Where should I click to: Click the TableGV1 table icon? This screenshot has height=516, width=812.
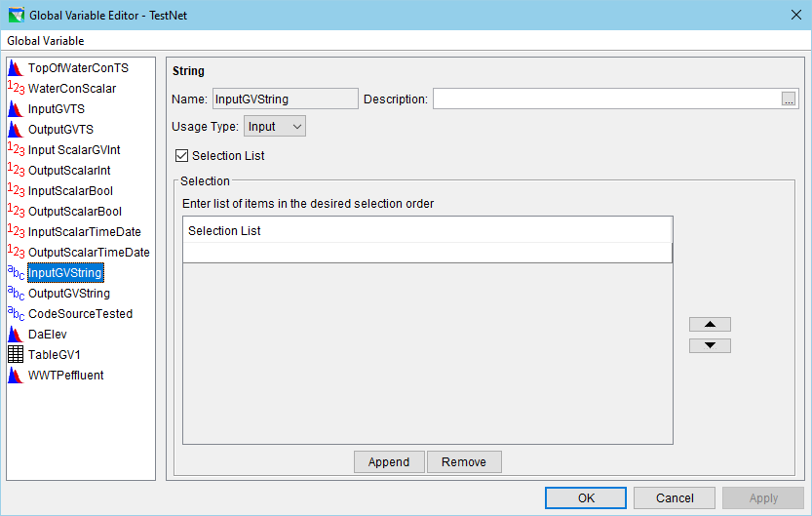[x=16, y=355]
